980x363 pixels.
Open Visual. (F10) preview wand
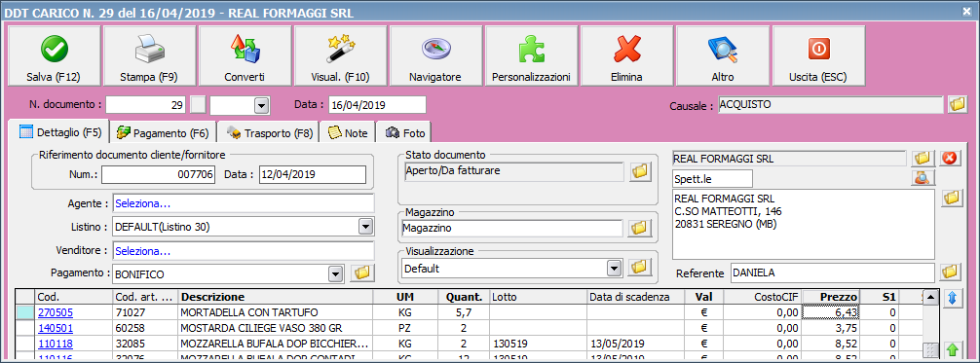[x=341, y=56]
